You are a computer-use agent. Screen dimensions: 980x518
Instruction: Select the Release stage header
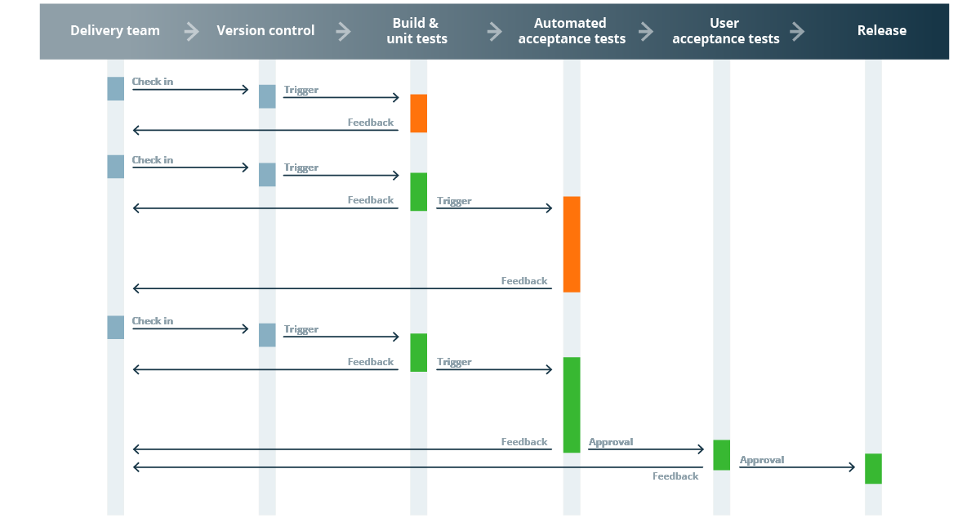881,31
